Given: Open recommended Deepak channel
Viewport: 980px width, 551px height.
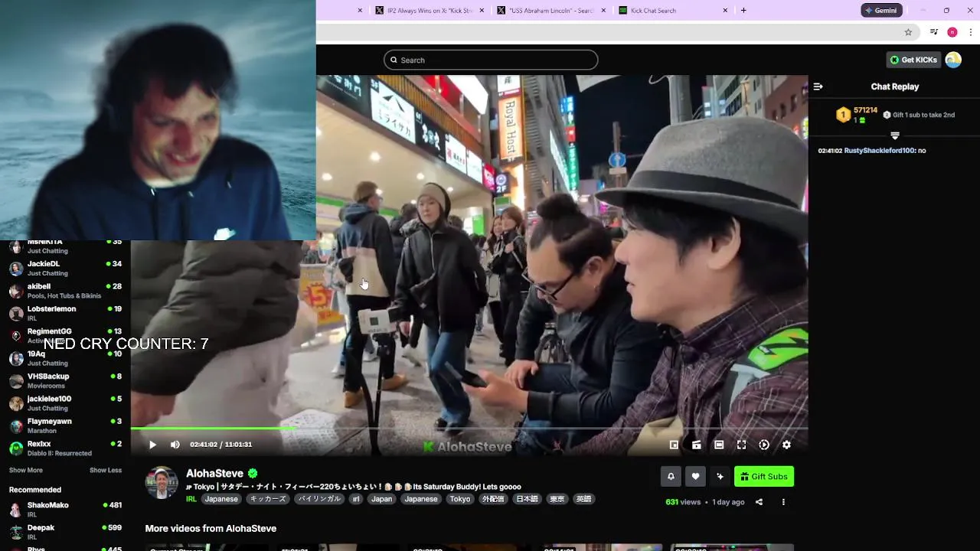Looking at the screenshot, I should [x=65, y=532].
